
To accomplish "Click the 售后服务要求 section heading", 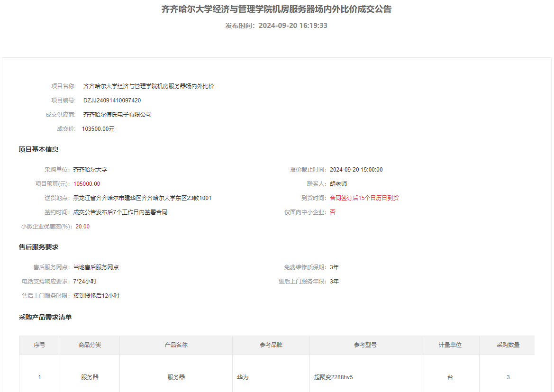I will 39,247.
